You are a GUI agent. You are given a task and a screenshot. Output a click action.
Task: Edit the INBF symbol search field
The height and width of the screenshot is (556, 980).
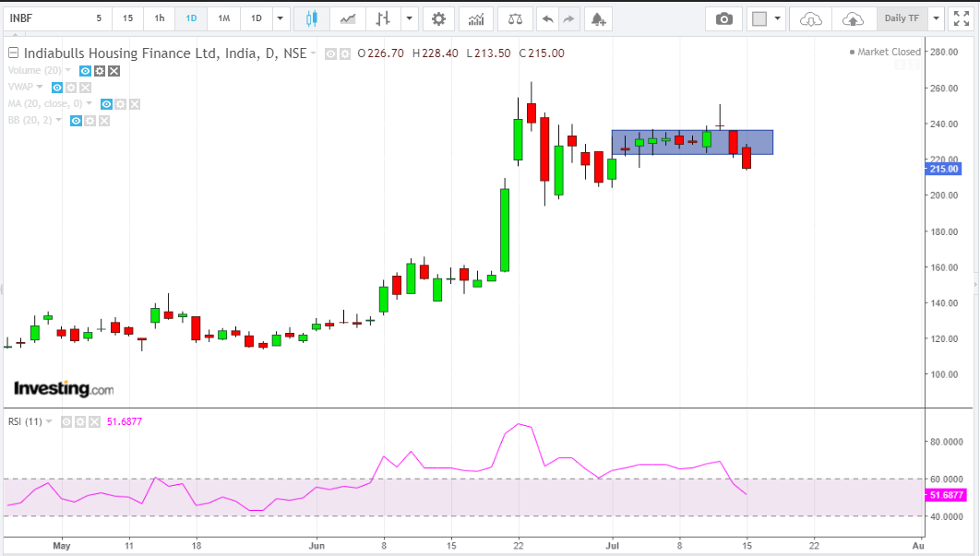[x=43, y=18]
